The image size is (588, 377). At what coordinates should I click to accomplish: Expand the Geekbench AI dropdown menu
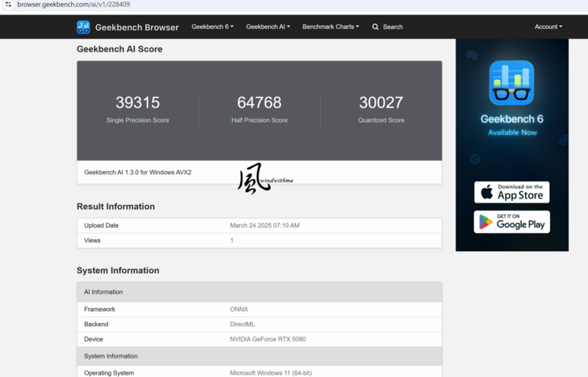pos(267,27)
